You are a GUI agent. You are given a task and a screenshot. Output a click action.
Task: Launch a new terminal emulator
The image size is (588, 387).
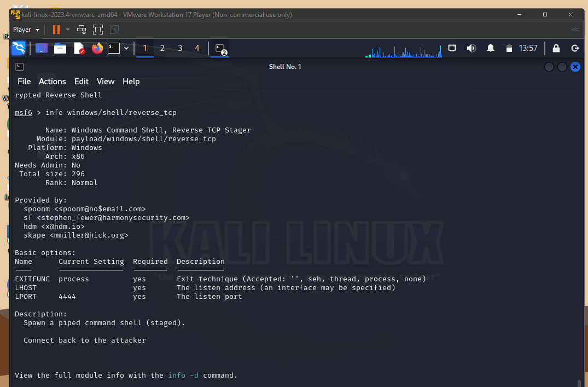pyautogui.click(x=114, y=48)
